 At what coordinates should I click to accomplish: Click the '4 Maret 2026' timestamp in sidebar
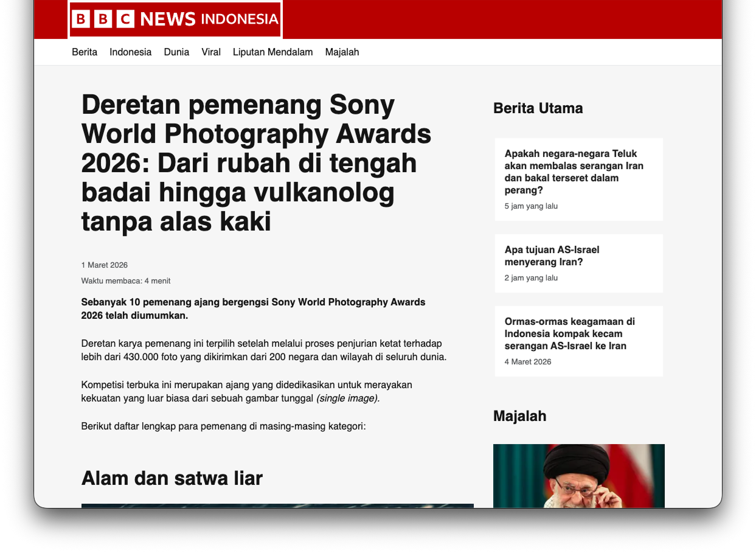click(527, 361)
